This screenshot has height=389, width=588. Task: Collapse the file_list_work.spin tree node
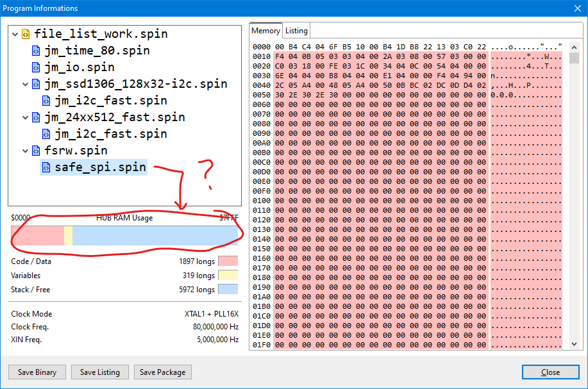[x=15, y=34]
